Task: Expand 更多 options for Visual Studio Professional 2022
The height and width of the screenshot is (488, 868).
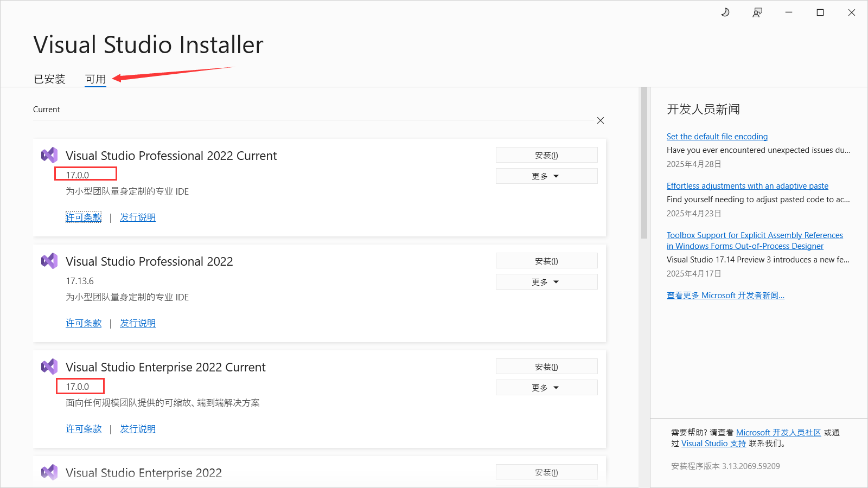Action: coord(546,281)
